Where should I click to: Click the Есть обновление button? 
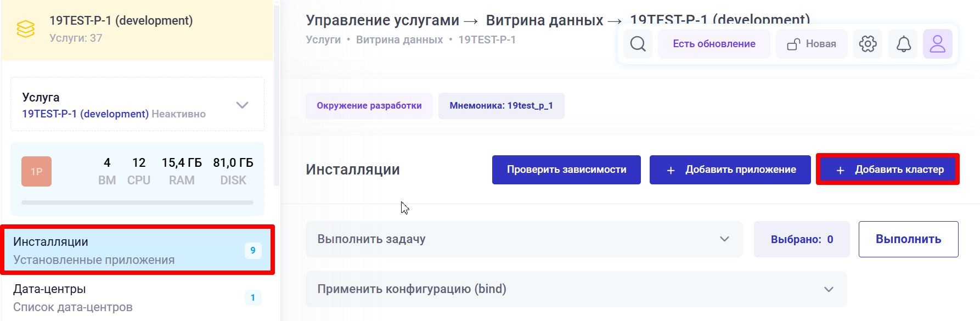[x=714, y=44]
